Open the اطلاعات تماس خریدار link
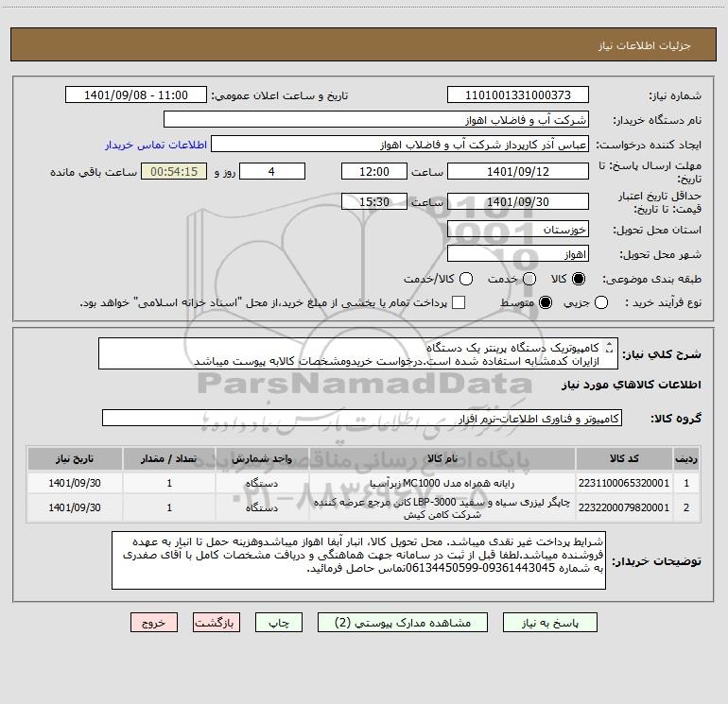728x704 pixels. [156, 145]
